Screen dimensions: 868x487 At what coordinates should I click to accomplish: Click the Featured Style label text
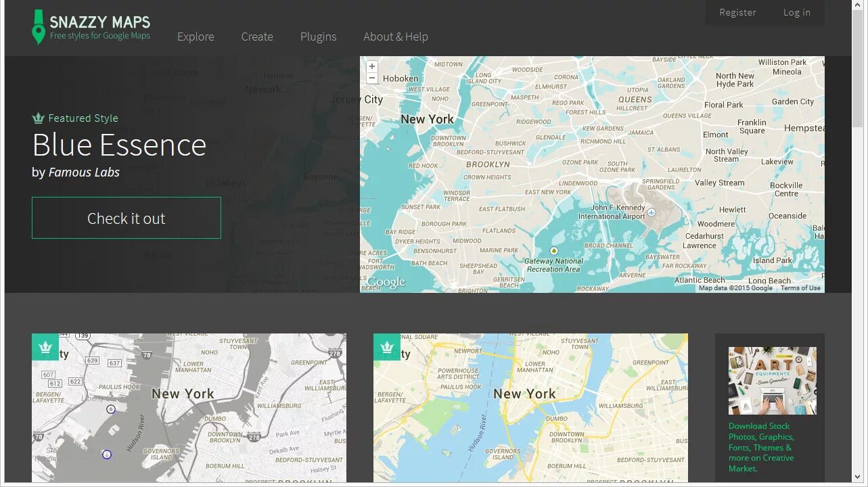click(x=83, y=118)
